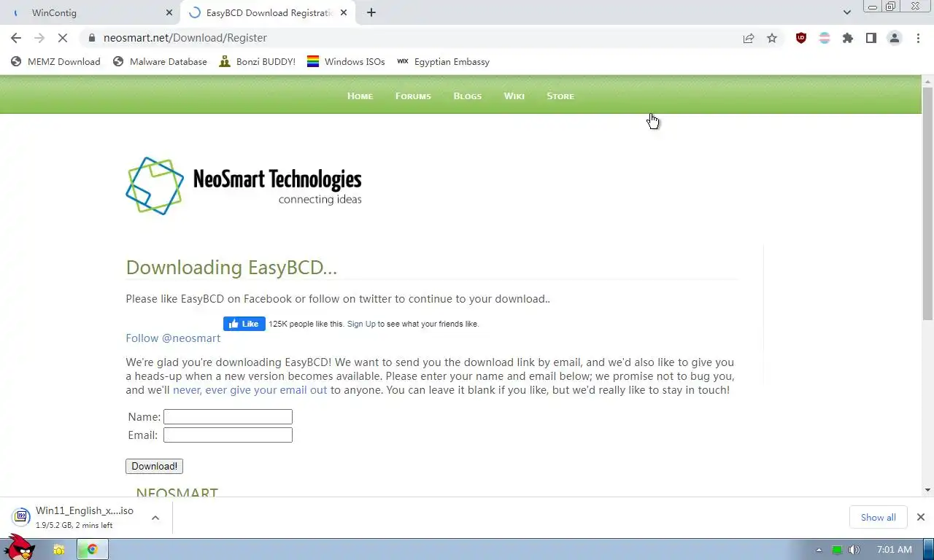934x560 pixels.
Task: Show hidden tray icons arrow
Action: (819, 550)
